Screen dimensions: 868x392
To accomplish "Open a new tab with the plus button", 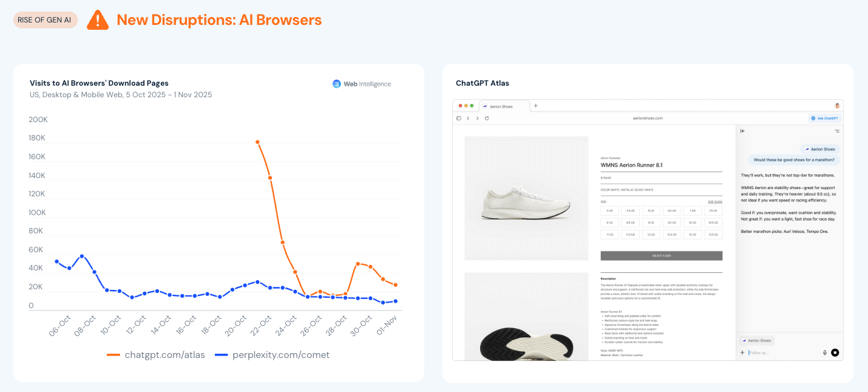I will (x=536, y=106).
